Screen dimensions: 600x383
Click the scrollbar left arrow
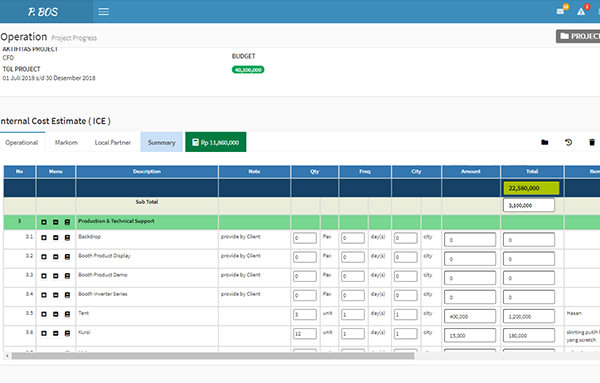coord(7,356)
